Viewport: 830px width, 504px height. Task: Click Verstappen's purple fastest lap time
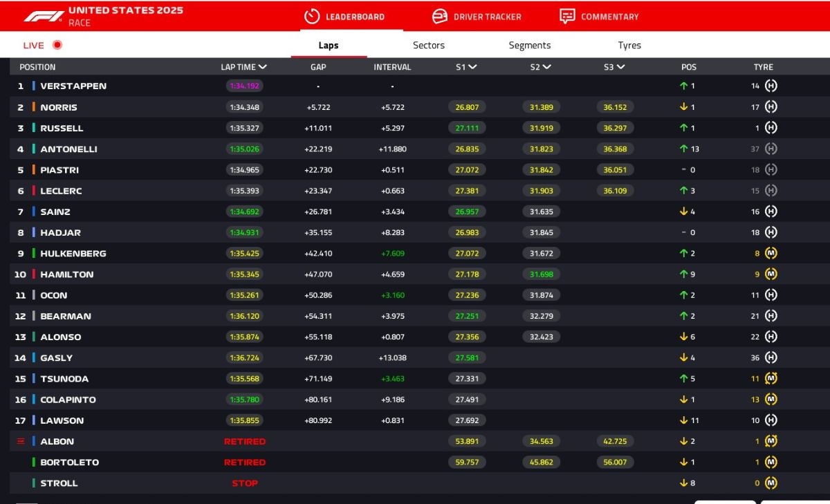coord(244,86)
